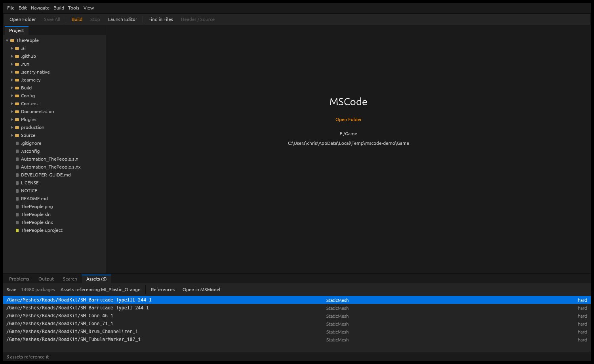Click the folder icon next to Content
The image size is (594, 364).
pos(17,104)
